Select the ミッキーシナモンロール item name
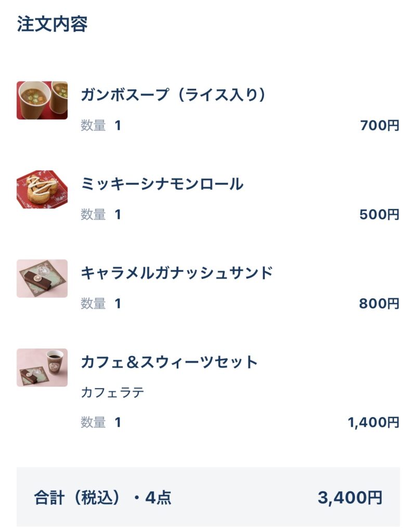 pos(162,184)
